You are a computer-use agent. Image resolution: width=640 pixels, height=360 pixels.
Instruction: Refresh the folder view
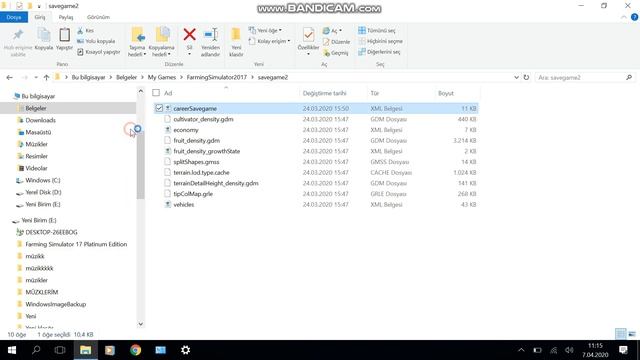point(527,77)
